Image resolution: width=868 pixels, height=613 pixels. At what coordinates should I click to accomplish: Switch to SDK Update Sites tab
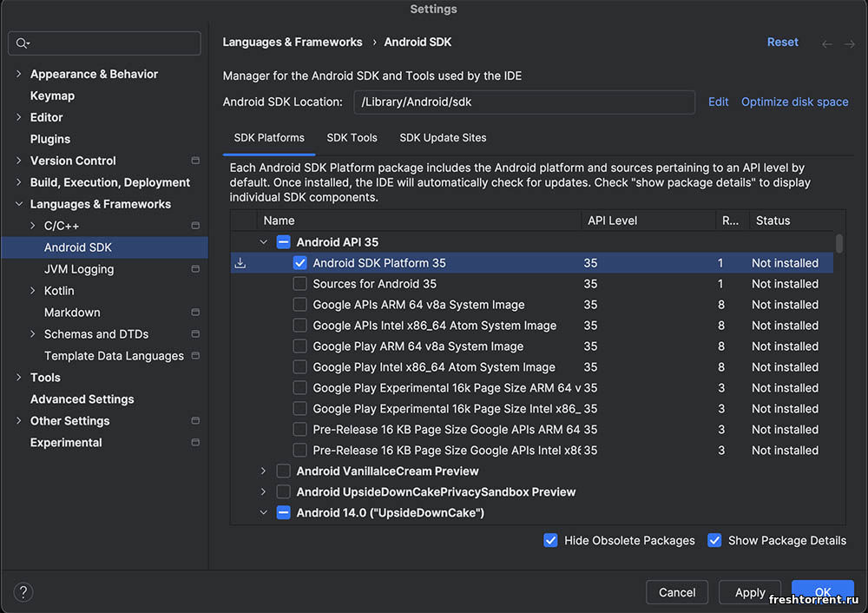pyautogui.click(x=443, y=138)
